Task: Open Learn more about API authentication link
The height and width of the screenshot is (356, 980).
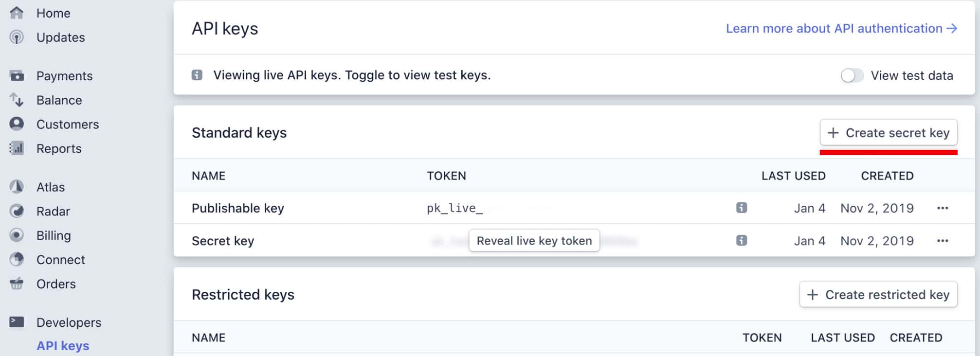Action: tap(841, 28)
